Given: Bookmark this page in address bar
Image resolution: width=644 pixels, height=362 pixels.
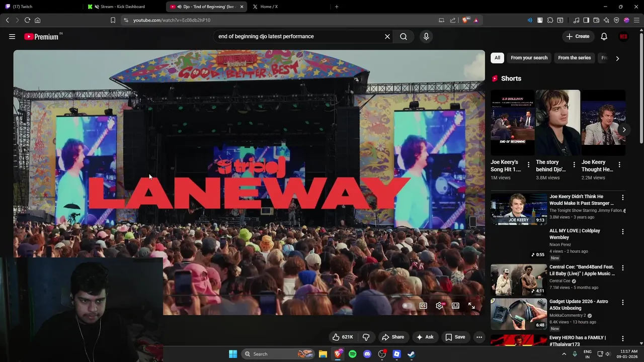Looking at the screenshot, I should coord(113,20).
